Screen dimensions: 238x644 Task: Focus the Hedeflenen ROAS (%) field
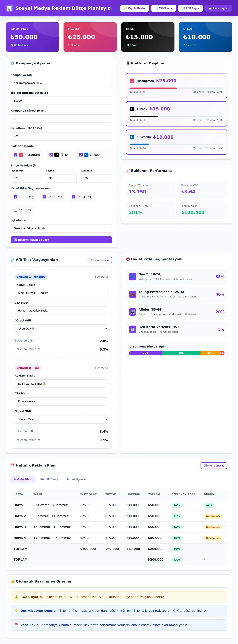point(61,136)
